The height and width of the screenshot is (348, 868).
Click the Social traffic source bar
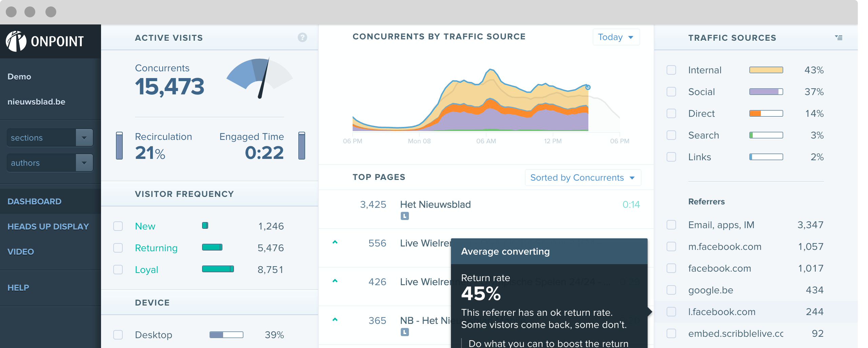(x=766, y=92)
